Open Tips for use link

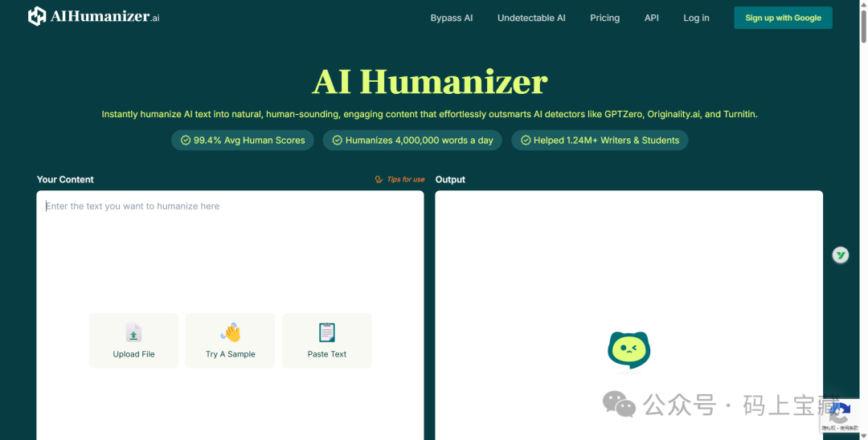399,179
